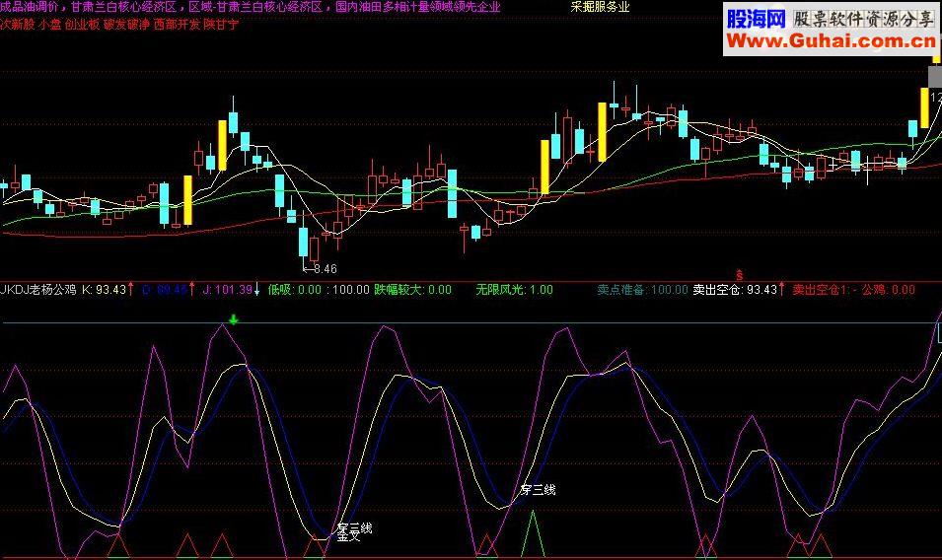
Task: Click the 穿三线 label above the green triangle
Action: [x=538, y=490]
